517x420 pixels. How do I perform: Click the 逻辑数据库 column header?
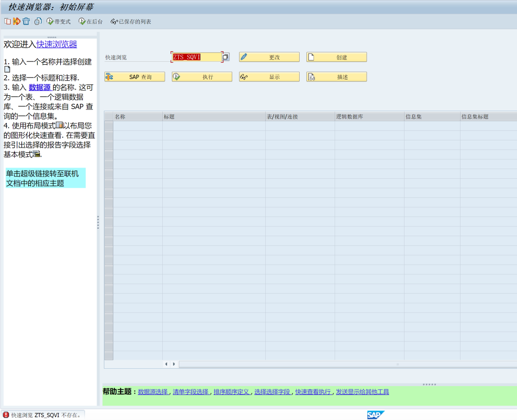coord(369,116)
